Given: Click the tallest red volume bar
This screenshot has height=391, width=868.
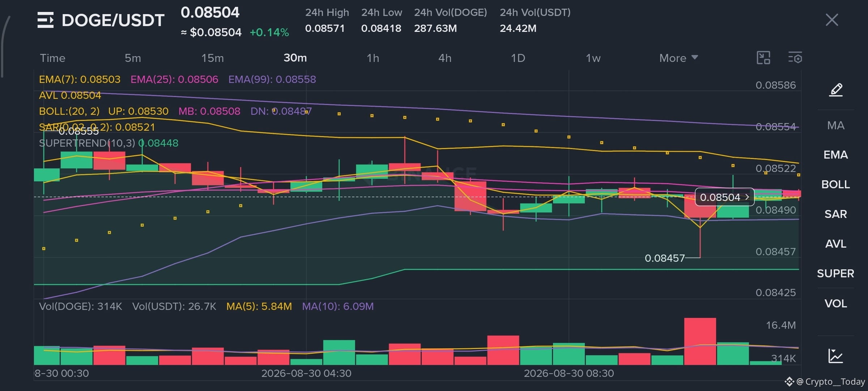Looking at the screenshot, I should click(x=700, y=341).
